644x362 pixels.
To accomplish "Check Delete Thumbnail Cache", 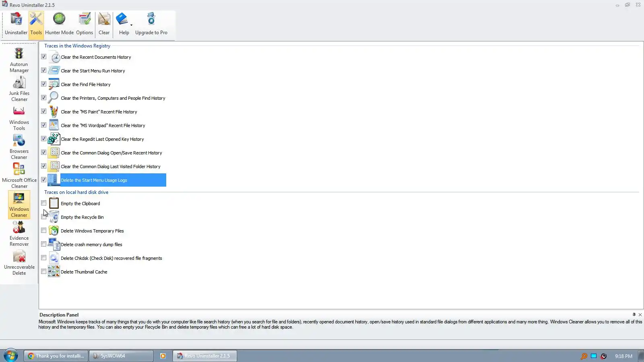I will point(43,271).
